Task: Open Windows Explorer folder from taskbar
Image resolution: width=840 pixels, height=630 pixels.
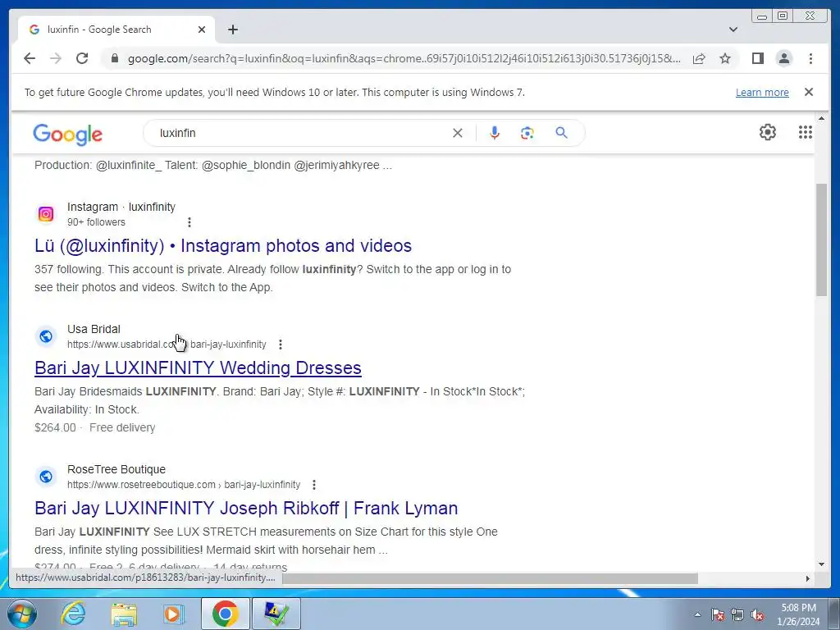Action: tap(124, 614)
